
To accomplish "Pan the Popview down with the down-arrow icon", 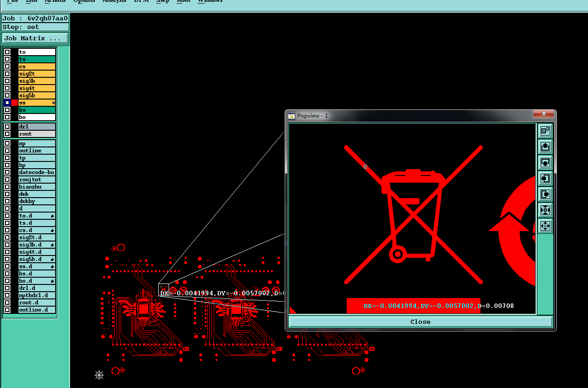I will 545,162.
